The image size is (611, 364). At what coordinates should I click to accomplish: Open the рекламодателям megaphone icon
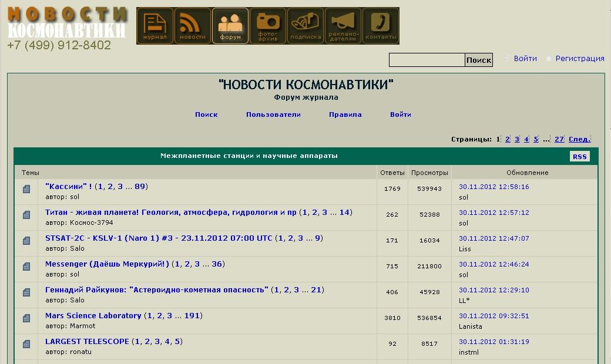pyautogui.click(x=343, y=26)
